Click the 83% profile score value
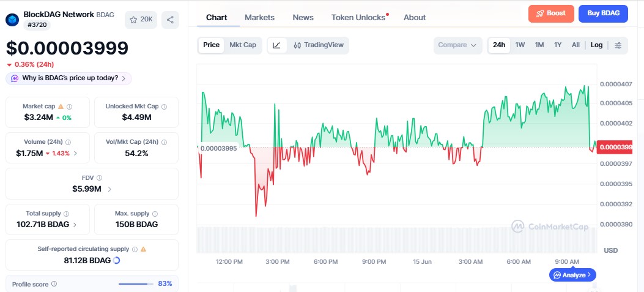The image size is (644, 292). pyautogui.click(x=165, y=284)
